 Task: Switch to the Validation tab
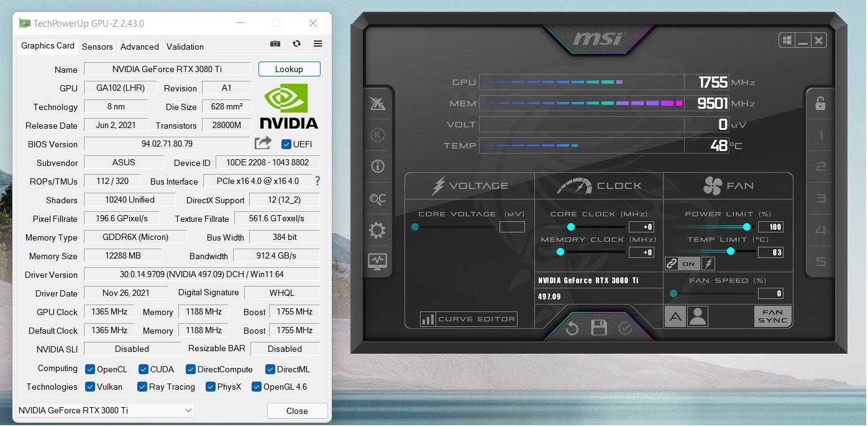coord(185,47)
